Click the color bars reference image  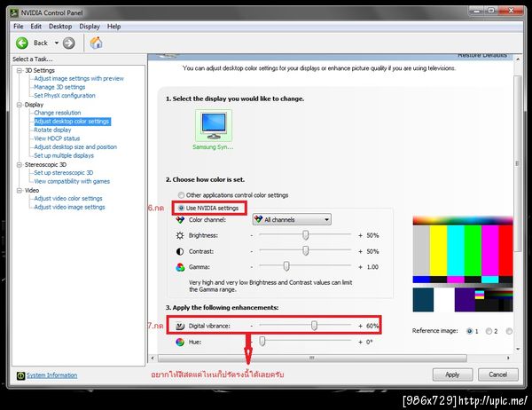click(x=463, y=264)
